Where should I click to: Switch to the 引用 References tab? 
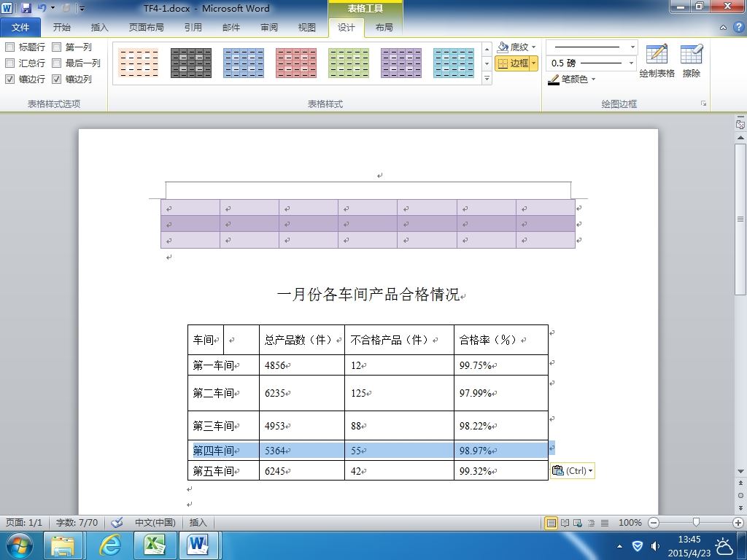coord(193,27)
